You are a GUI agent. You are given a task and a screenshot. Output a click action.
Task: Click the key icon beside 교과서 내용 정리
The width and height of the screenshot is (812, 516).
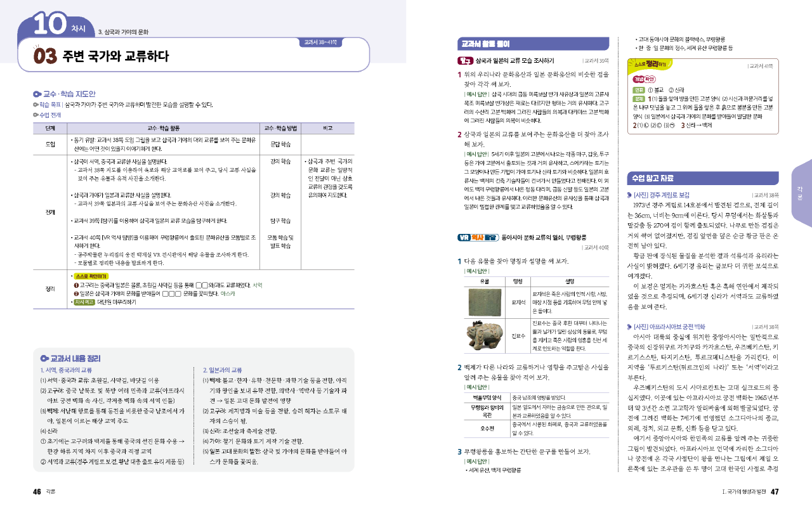pyautogui.click(x=44, y=358)
